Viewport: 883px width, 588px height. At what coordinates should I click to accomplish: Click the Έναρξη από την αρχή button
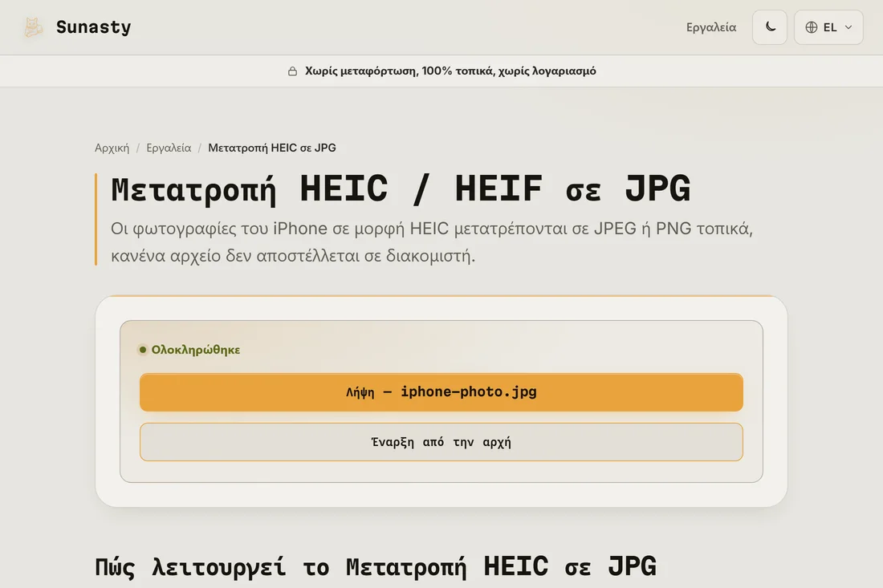point(441,442)
